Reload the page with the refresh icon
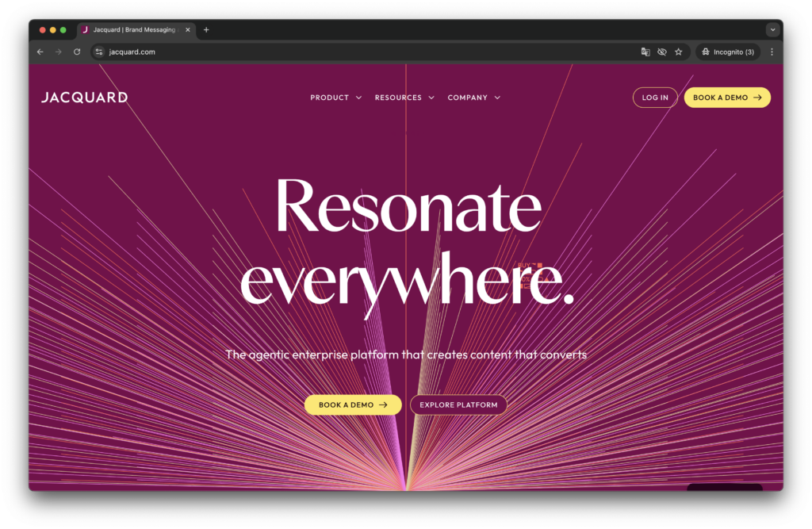The image size is (812, 529). click(77, 52)
